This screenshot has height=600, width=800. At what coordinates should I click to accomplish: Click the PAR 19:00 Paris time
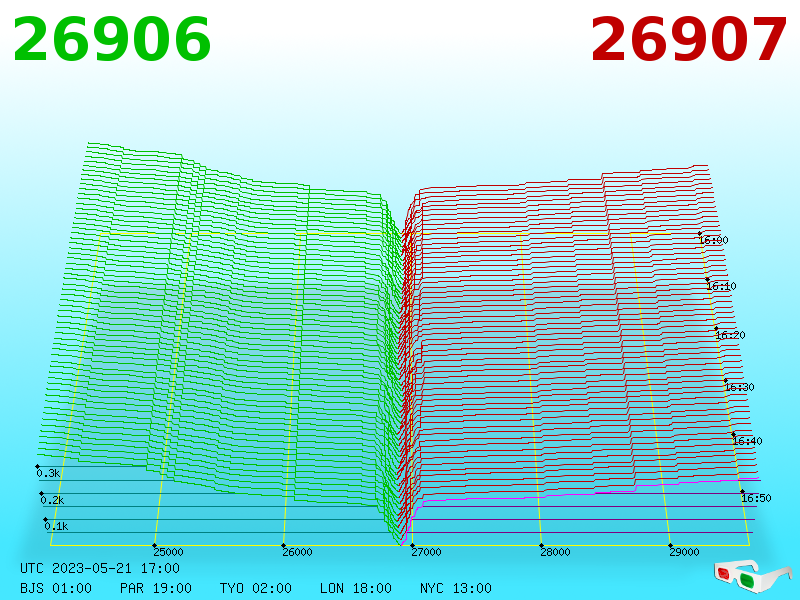point(156,588)
